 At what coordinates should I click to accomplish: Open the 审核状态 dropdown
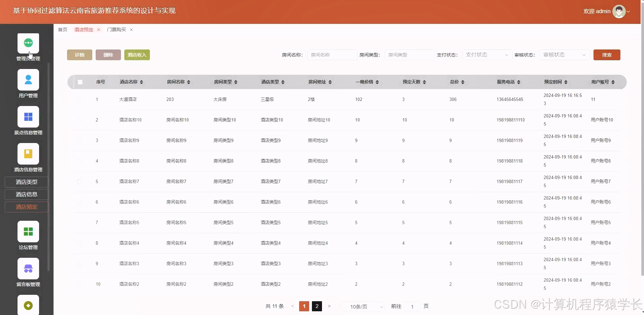click(565, 55)
